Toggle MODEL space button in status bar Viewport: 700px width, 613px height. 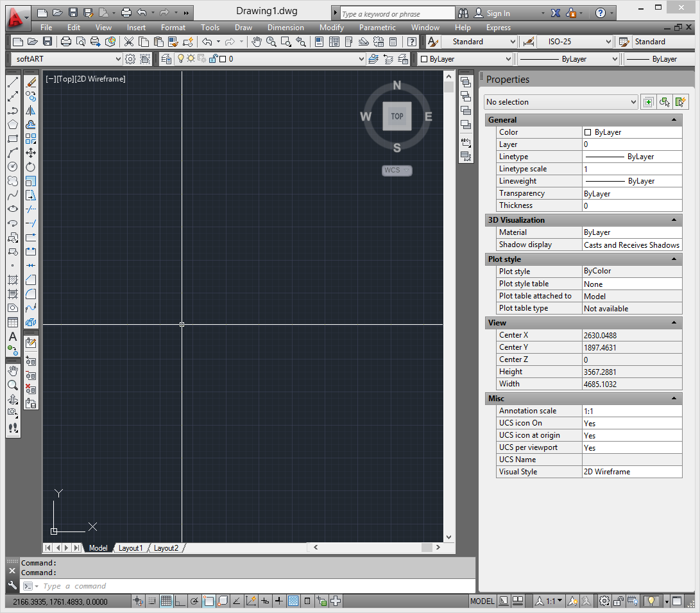(482, 601)
